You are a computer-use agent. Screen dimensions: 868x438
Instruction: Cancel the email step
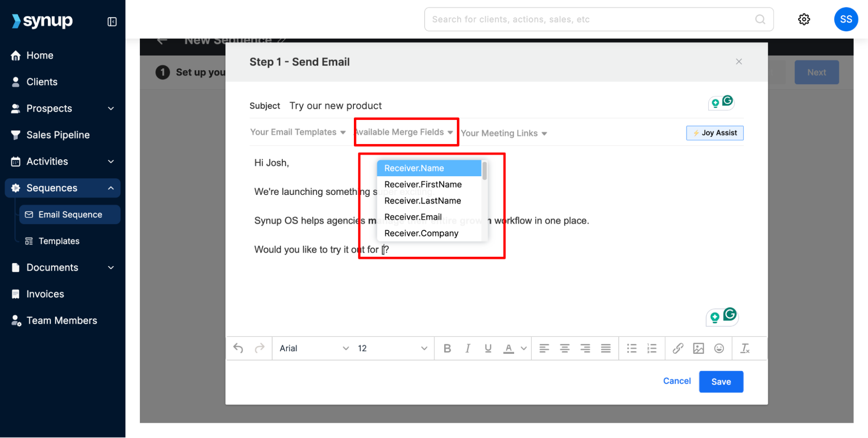[x=677, y=381]
